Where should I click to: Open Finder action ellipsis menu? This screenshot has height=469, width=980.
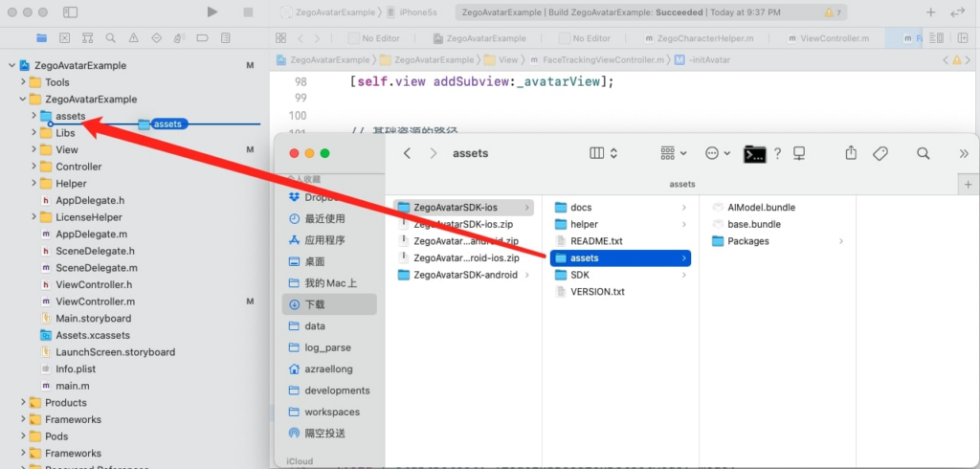point(718,153)
